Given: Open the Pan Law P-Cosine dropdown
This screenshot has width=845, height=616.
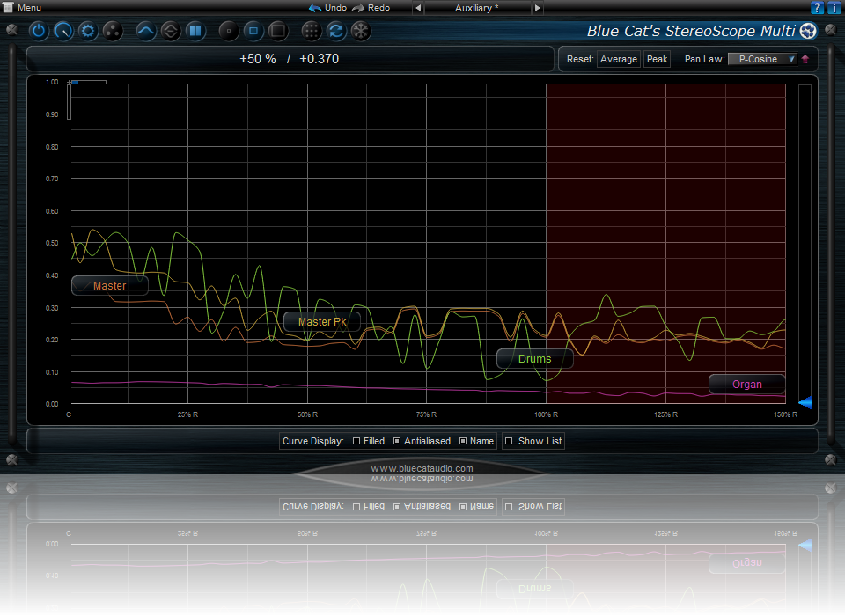Looking at the screenshot, I should pos(761,59).
